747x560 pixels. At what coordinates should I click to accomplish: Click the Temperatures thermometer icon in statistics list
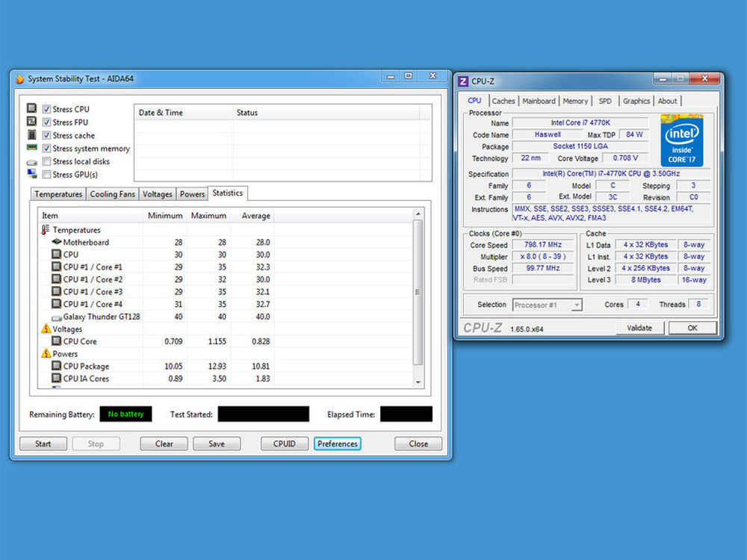click(46, 230)
